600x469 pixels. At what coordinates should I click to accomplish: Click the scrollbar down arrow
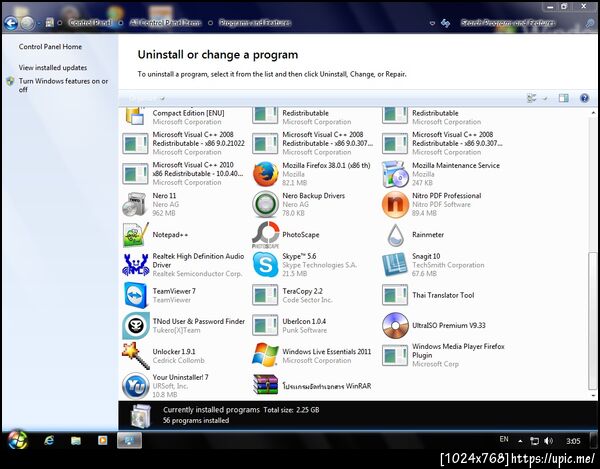pyautogui.click(x=593, y=396)
